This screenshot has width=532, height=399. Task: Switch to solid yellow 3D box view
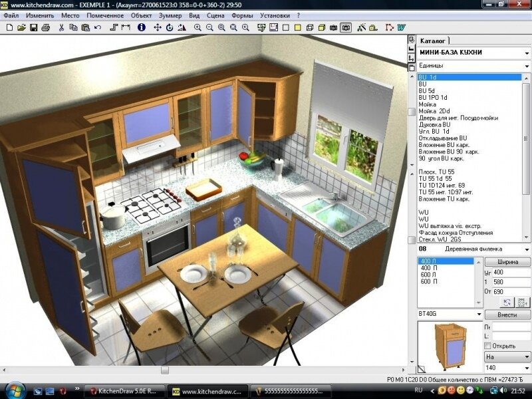pos(322,28)
